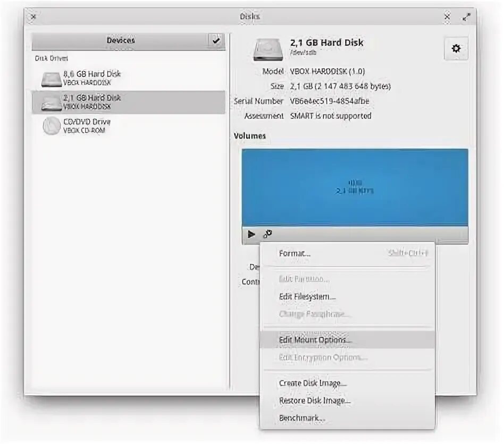Open Benchmark... from the menu
This screenshot has width=504, height=444.
(347, 418)
